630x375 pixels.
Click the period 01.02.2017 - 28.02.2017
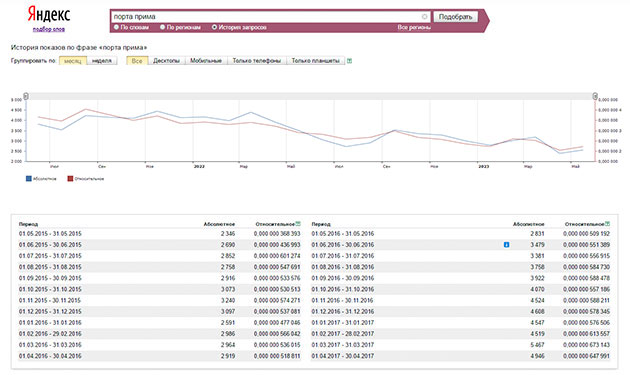click(343, 334)
